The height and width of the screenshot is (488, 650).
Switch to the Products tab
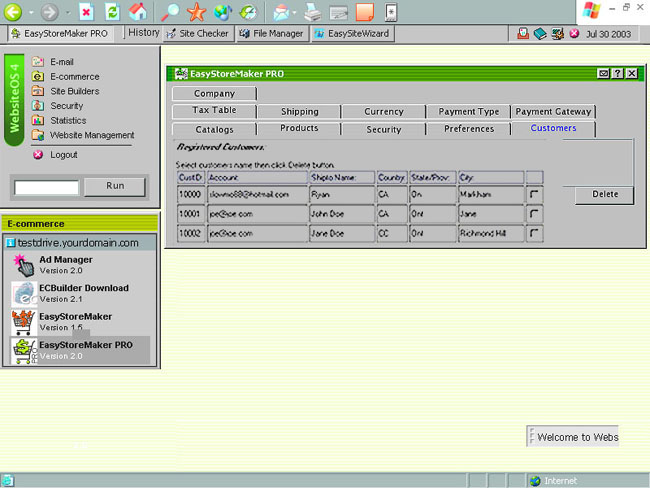click(x=299, y=129)
